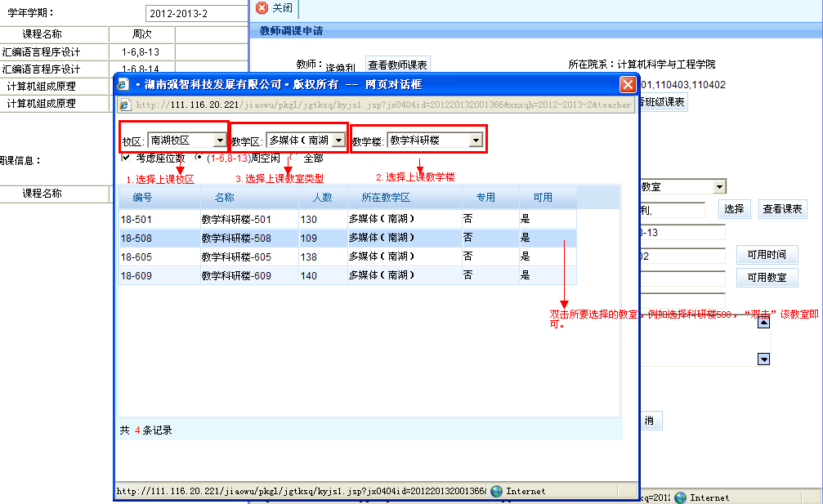Image resolution: width=823 pixels, height=504 pixels.
Task: Click the 查看教师课表 button
Action: click(396, 65)
